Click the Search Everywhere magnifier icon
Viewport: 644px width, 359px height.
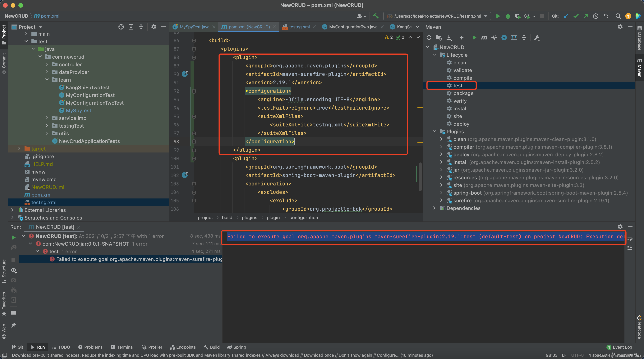(x=618, y=16)
